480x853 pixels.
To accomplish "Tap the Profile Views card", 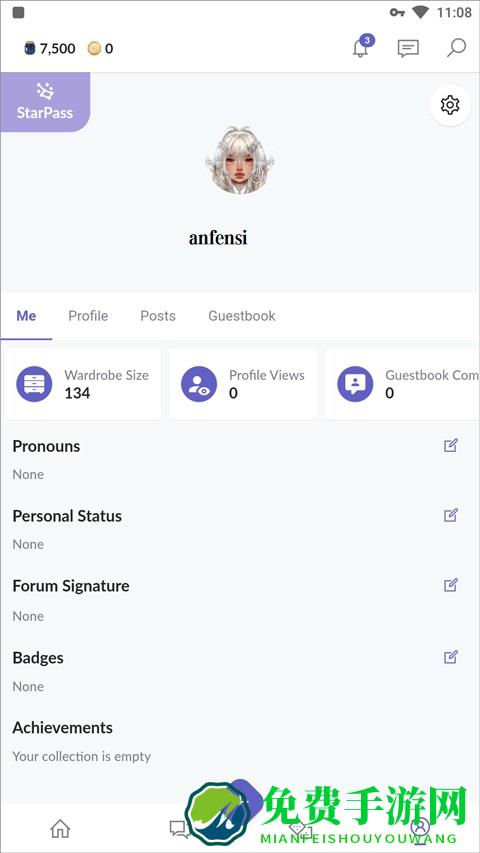I will 243,384.
